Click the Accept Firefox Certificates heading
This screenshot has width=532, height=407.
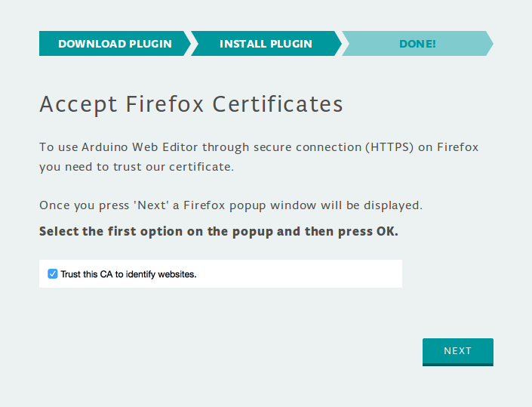[x=191, y=104]
